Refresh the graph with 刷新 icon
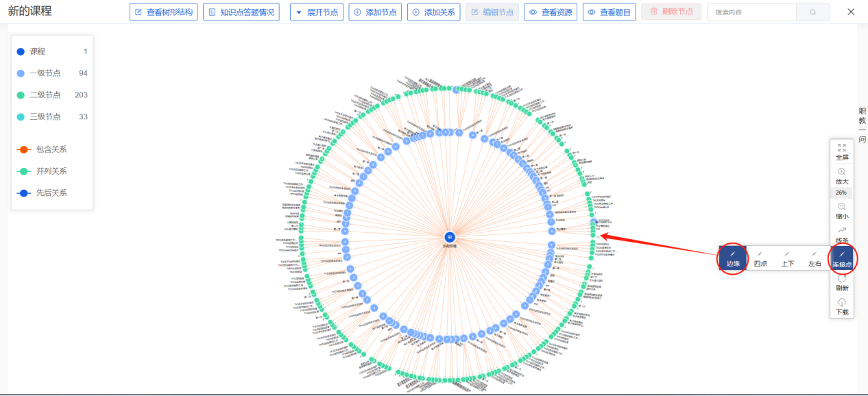 841,278
